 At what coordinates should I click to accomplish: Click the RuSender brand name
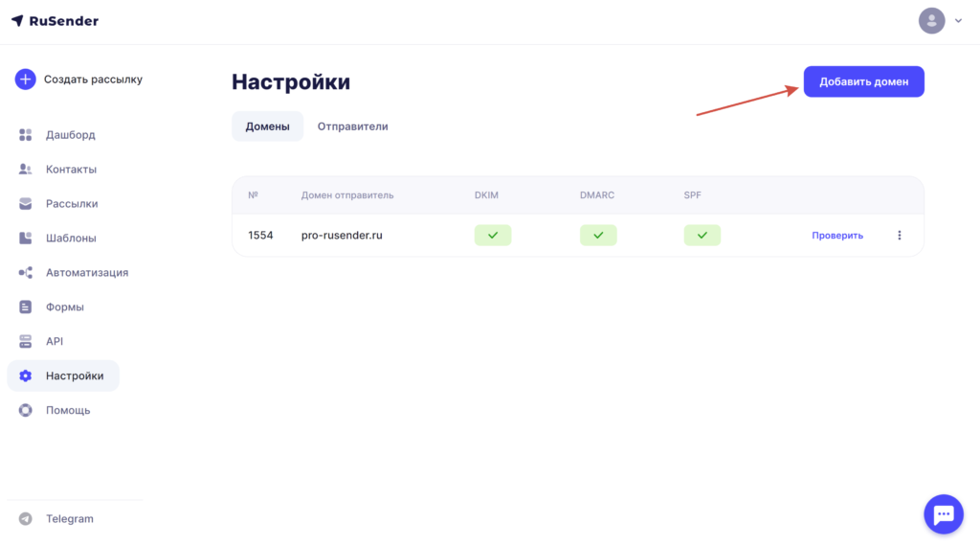64,21
